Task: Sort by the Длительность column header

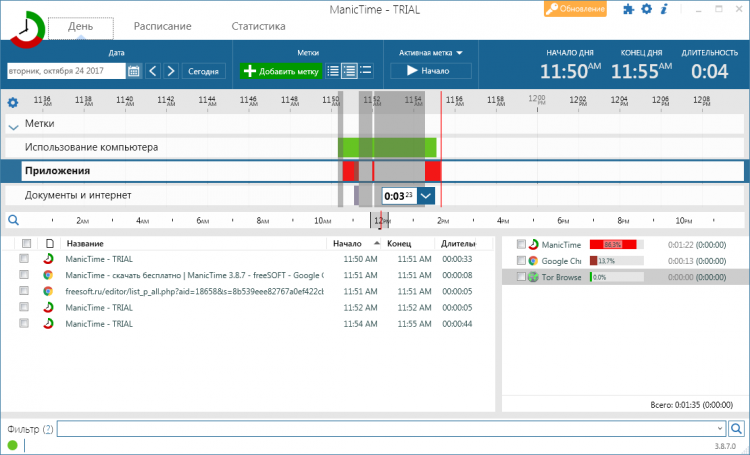Action: tap(458, 244)
